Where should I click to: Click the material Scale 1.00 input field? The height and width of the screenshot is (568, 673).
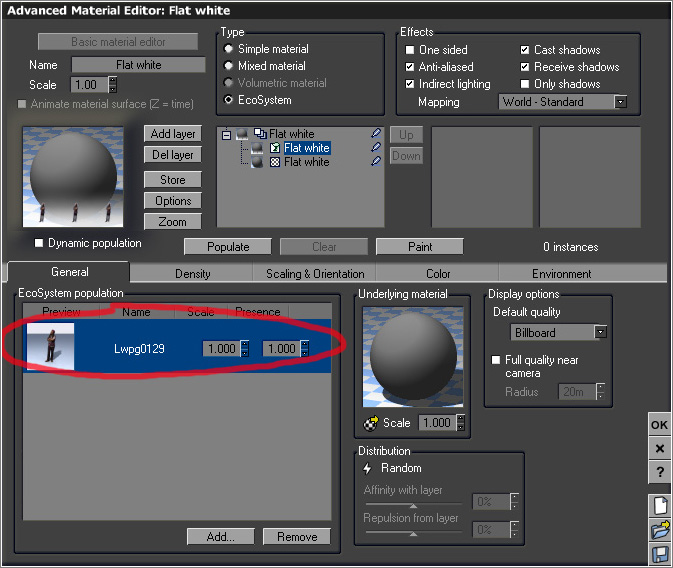pos(90,85)
